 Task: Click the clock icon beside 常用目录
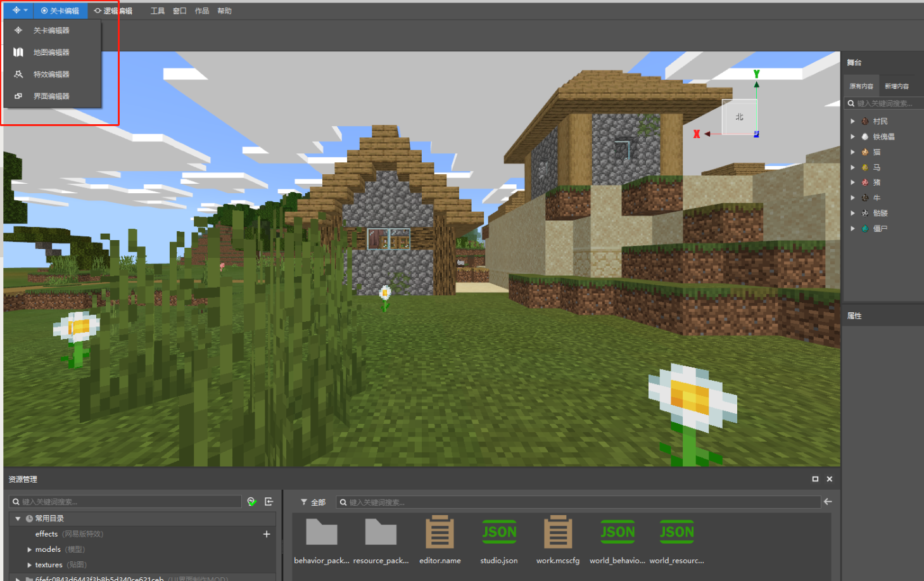(x=29, y=518)
